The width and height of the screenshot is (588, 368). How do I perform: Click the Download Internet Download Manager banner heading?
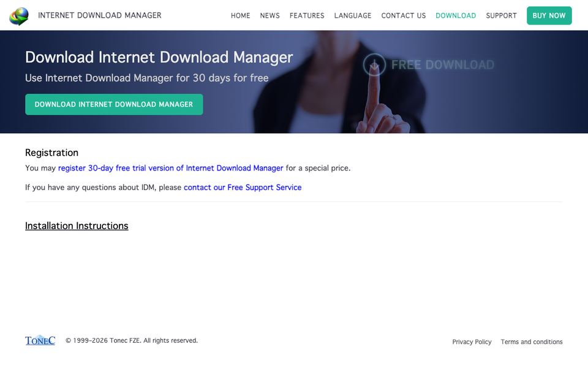pyautogui.click(x=159, y=57)
